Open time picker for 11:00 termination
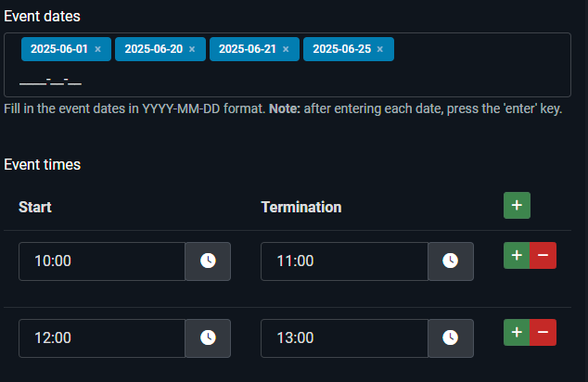The width and height of the screenshot is (588, 382). 450,261
